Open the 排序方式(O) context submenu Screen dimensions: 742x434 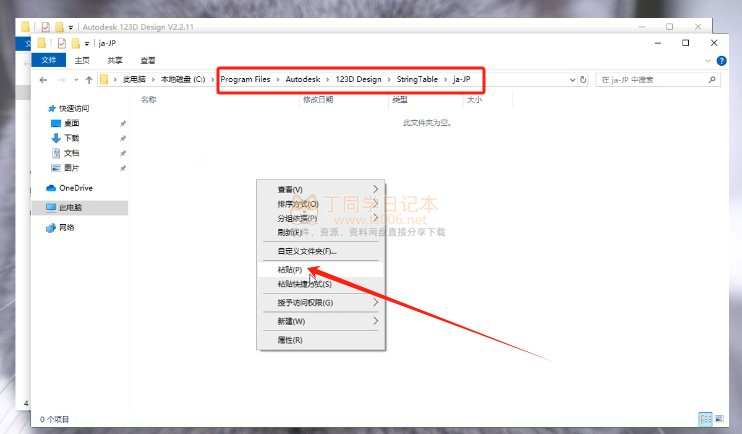321,204
